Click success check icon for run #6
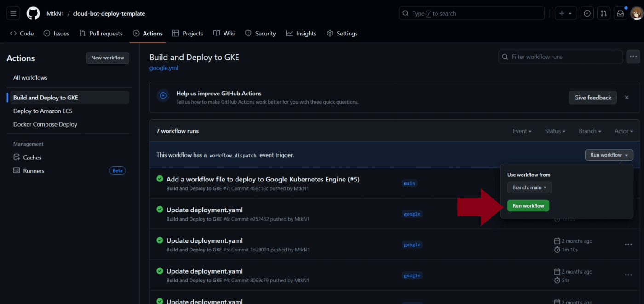Image resolution: width=644 pixels, height=304 pixels. pos(160,210)
